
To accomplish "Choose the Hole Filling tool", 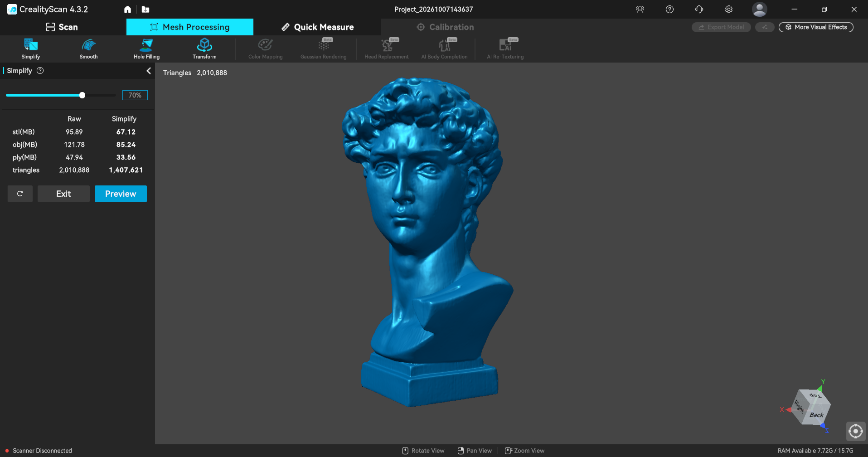I will click(x=146, y=49).
